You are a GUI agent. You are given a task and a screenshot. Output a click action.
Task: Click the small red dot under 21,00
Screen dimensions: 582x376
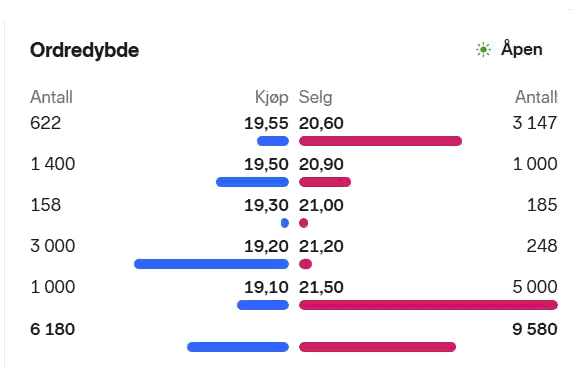click(x=304, y=223)
